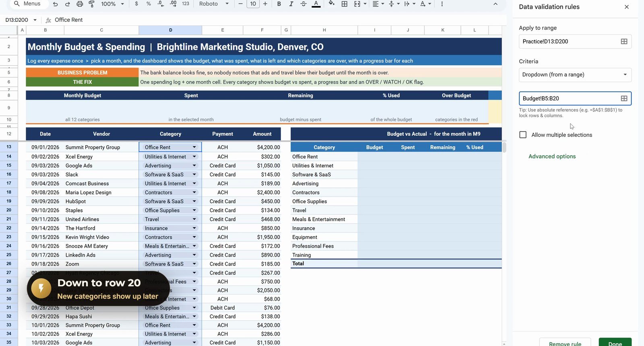This screenshot has height=346, width=644.
Task: Click the print icon
Action: coord(80,4)
